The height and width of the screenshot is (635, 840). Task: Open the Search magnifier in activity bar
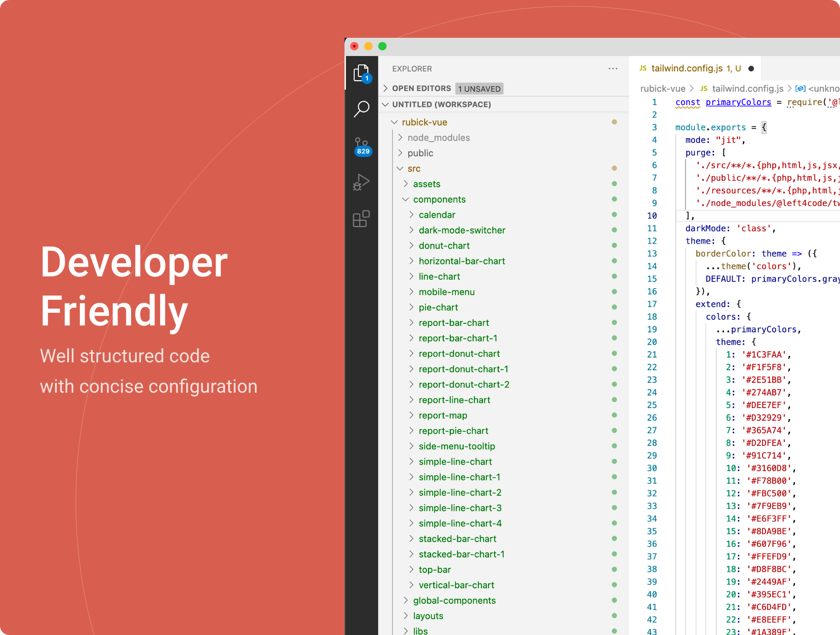coord(362,109)
